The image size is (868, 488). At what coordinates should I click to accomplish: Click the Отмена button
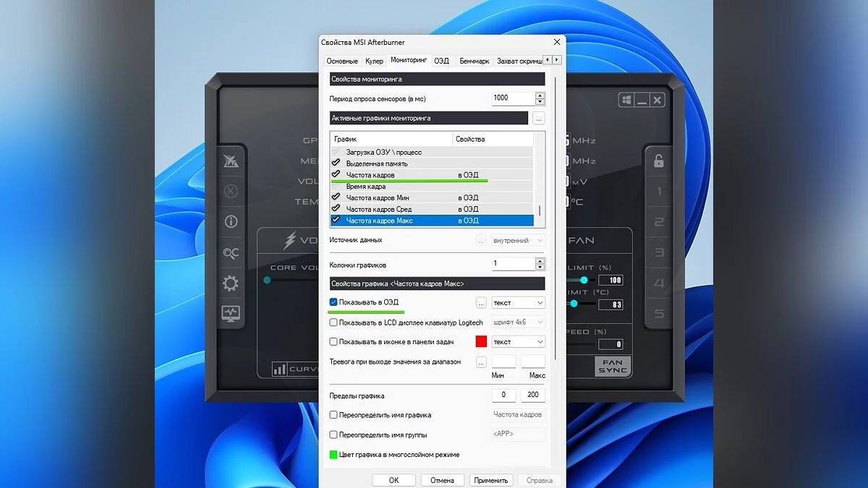click(442, 480)
